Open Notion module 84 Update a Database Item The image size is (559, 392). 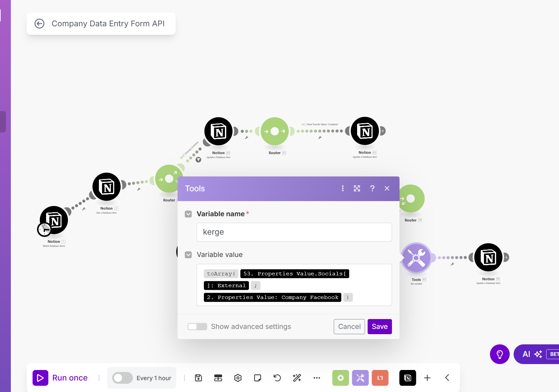488,257
